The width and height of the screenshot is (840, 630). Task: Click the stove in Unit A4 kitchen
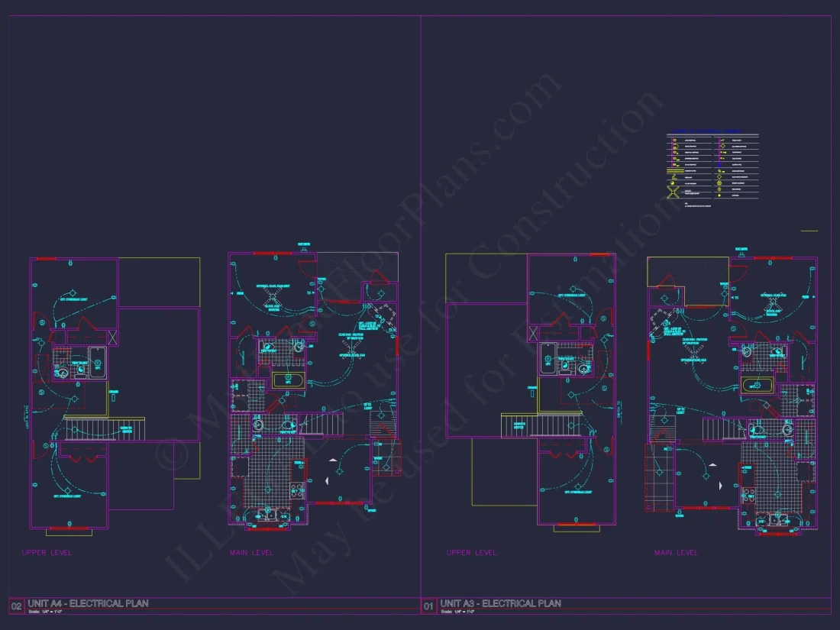pos(297,490)
